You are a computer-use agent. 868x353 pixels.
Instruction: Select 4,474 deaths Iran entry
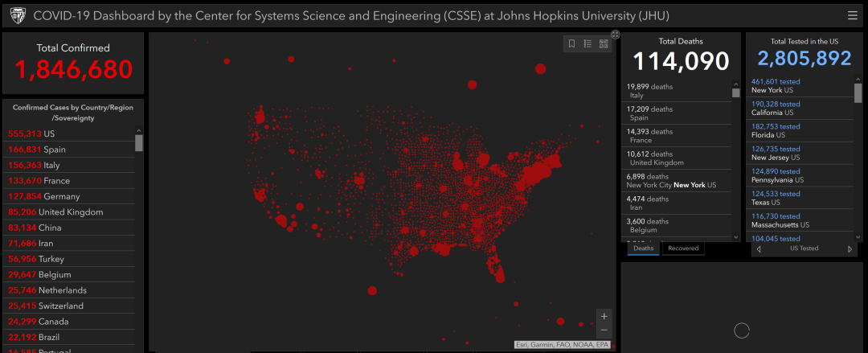click(677, 203)
